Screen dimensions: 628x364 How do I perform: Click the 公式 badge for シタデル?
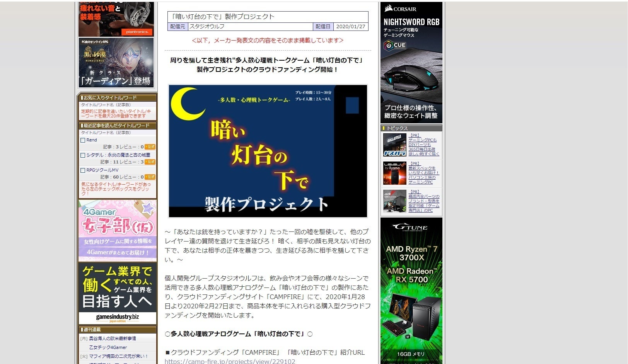[x=150, y=162]
